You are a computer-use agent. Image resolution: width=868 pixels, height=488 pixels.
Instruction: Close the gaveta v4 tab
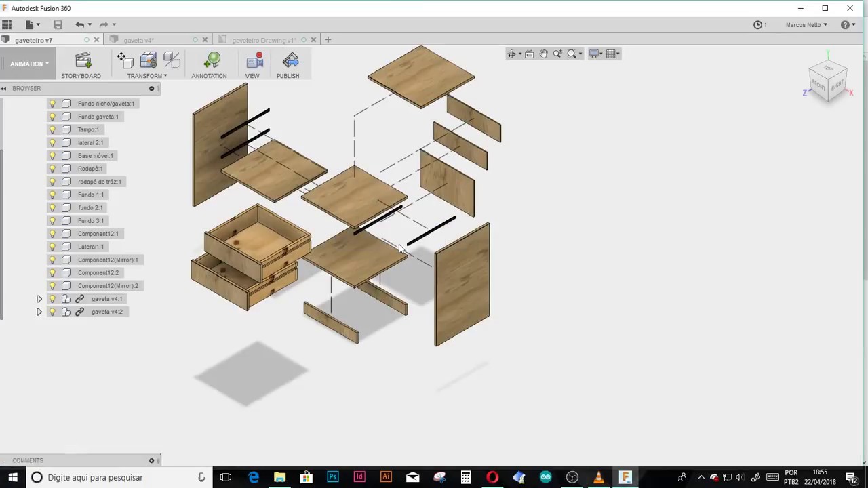pos(205,40)
